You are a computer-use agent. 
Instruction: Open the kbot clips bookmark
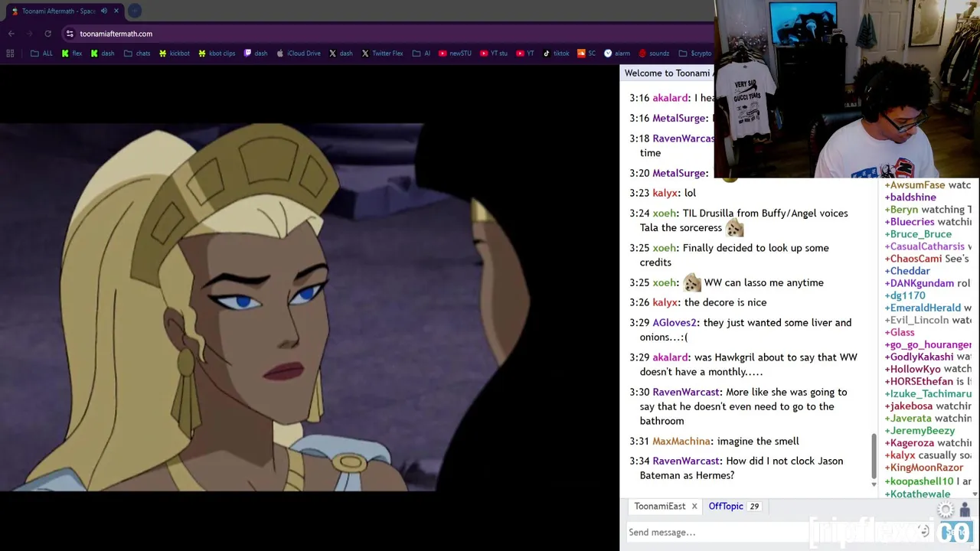pyautogui.click(x=217, y=54)
